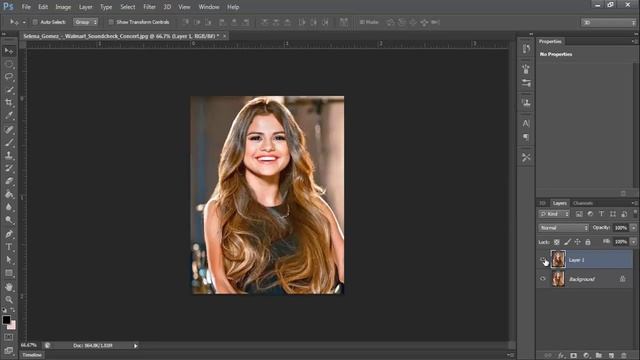The image size is (640, 360).
Task: Toggle lock transparent pixels
Action: (x=557, y=242)
